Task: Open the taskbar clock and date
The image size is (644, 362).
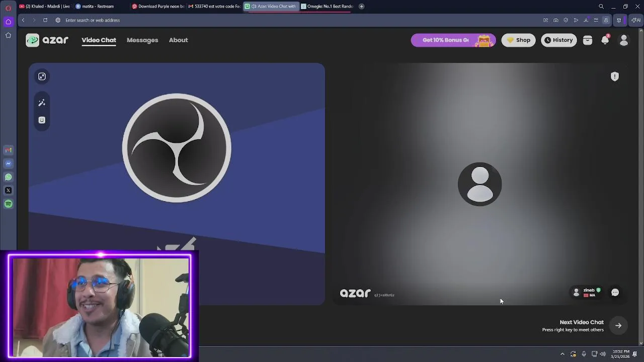Action: click(x=620, y=354)
